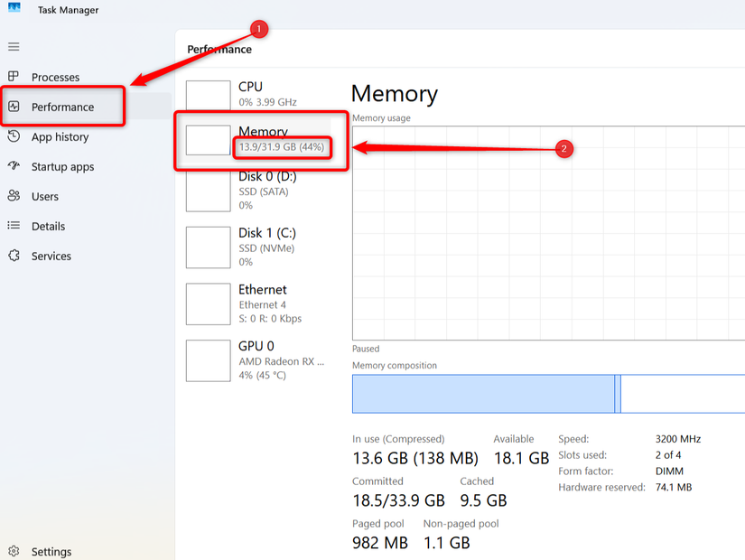This screenshot has width=745, height=560.
Task: Open the Users section
Action: tap(45, 196)
